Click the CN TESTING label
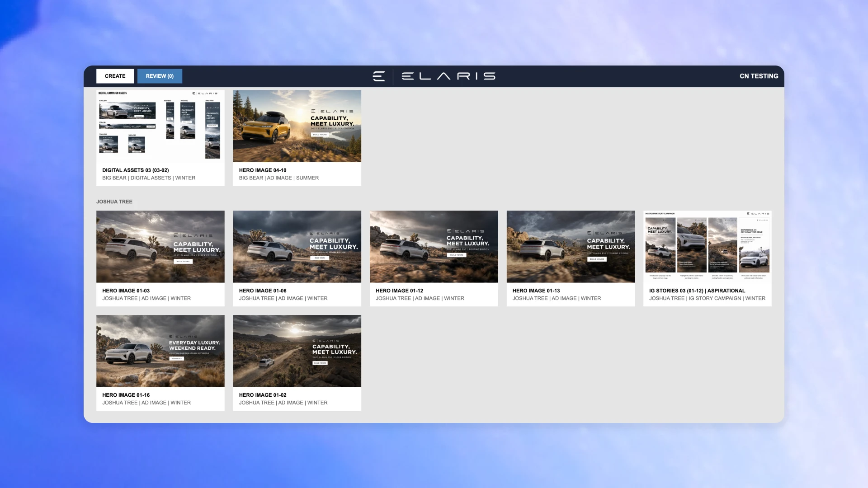Screen dimensions: 868x488 tap(759, 76)
